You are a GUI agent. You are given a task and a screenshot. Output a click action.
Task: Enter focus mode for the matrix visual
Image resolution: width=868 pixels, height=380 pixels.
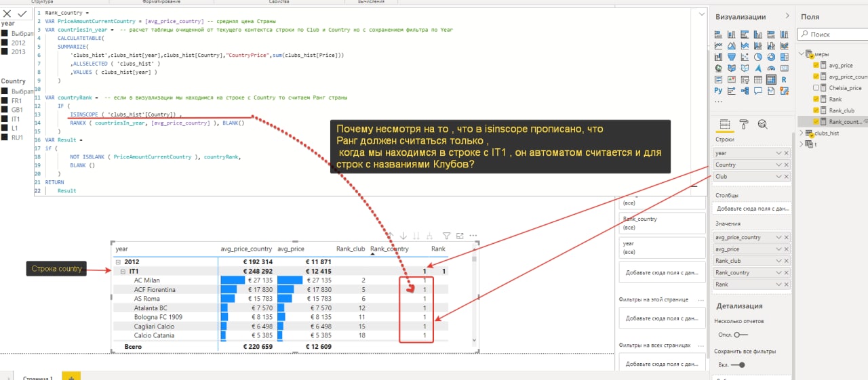[x=459, y=236]
